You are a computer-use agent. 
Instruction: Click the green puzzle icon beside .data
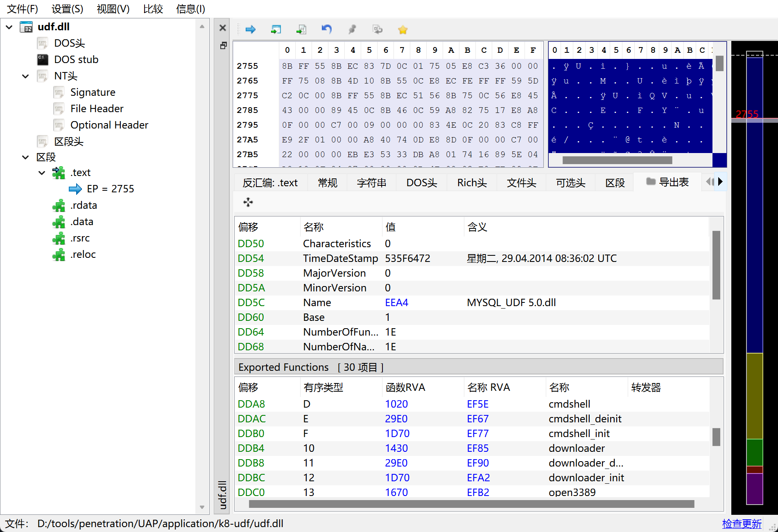59,222
